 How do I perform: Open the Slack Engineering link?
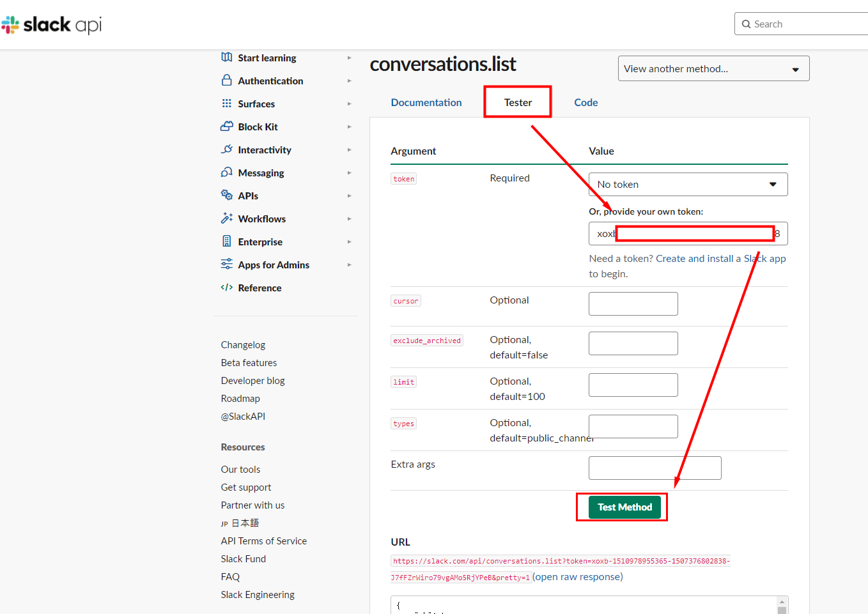pos(258,595)
